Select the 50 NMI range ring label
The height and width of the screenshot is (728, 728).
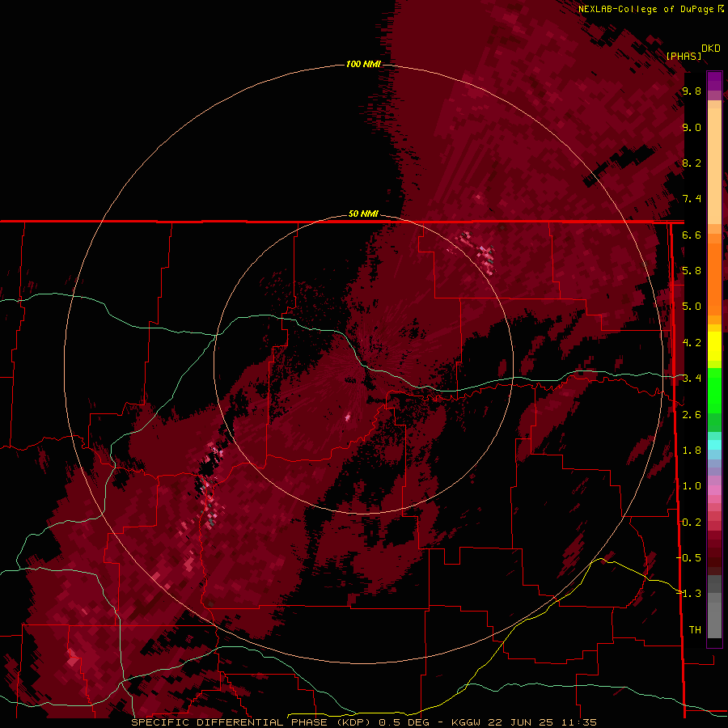(363, 214)
